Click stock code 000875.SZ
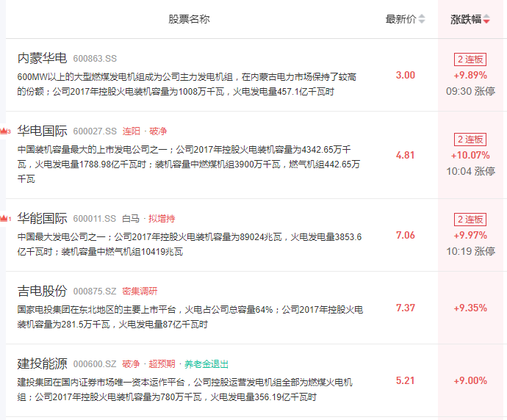This screenshot has height=420, width=507. point(94,292)
